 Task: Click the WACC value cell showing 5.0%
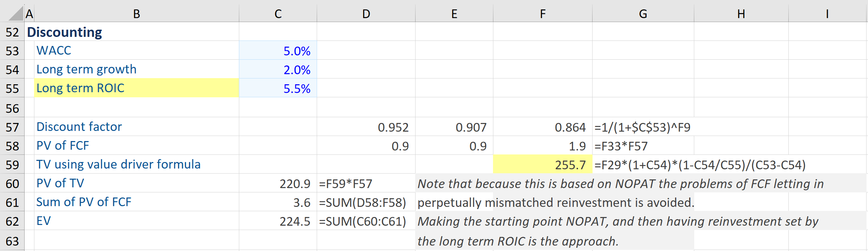point(278,51)
